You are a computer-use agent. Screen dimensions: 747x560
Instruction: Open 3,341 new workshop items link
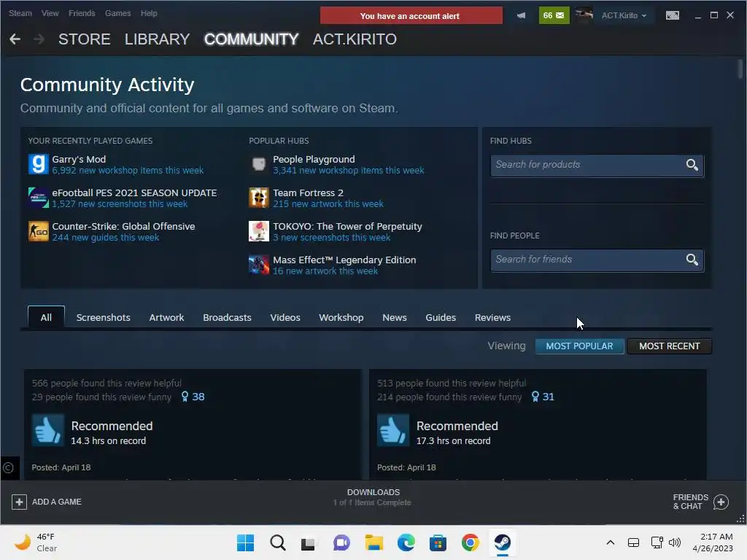[x=348, y=171]
